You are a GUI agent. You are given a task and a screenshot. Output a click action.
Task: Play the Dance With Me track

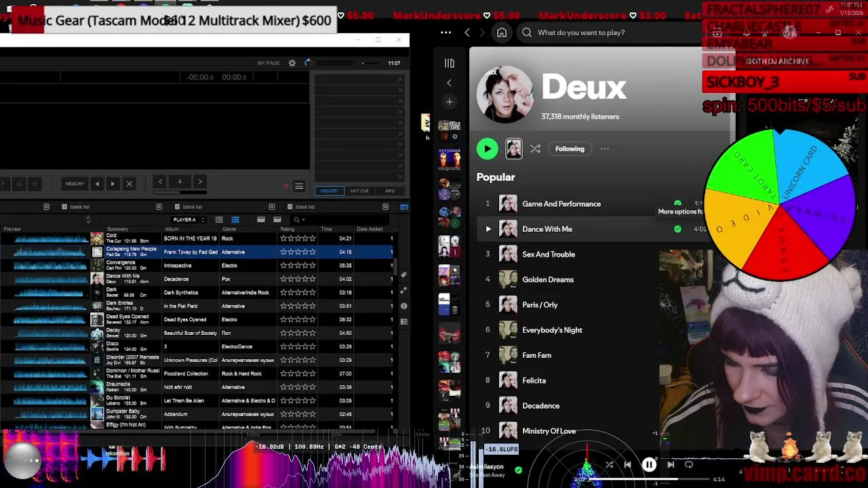click(488, 229)
